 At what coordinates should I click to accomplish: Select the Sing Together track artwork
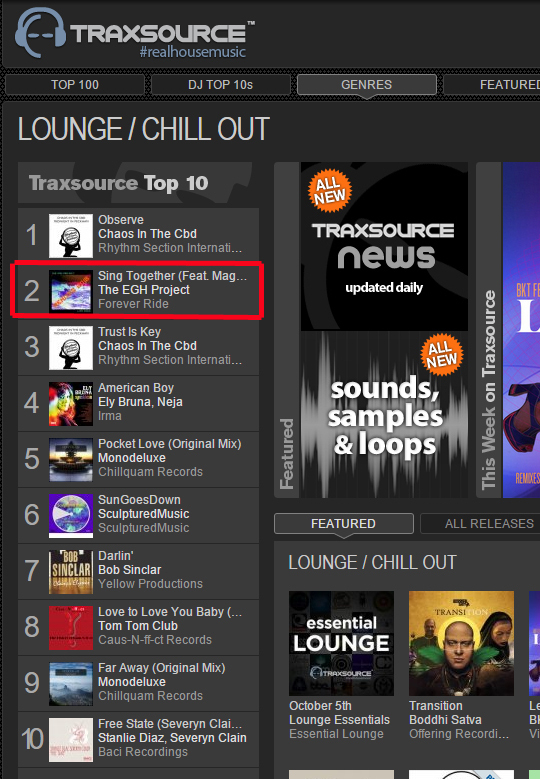[71, 291]
